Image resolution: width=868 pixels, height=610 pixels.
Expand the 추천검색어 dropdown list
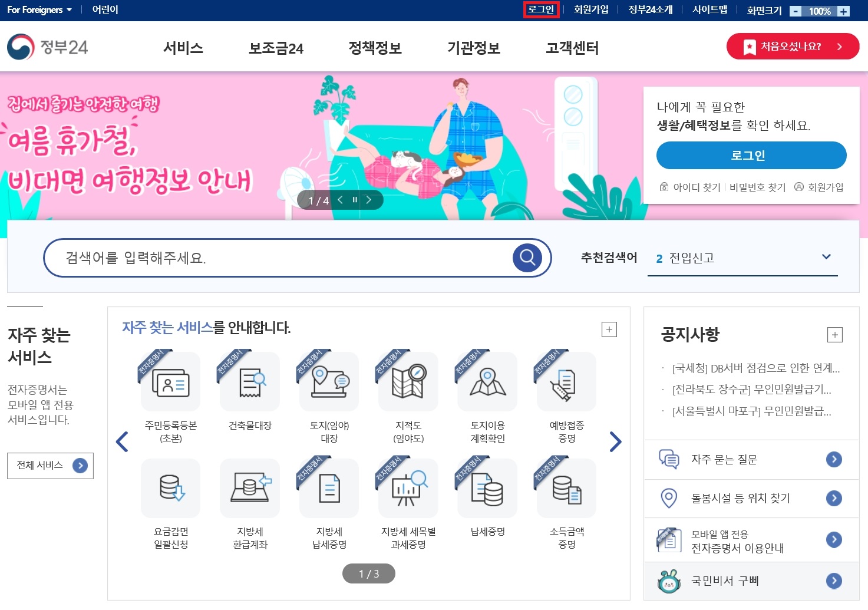826,257
